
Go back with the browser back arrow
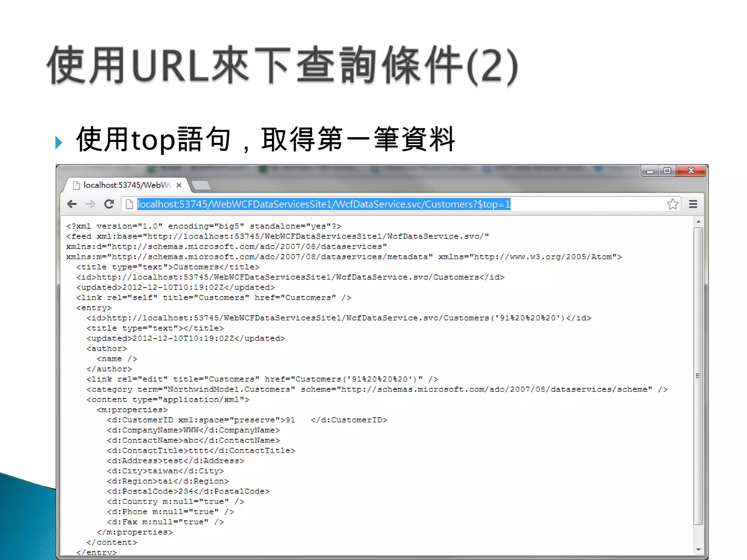tap(72, 204)
